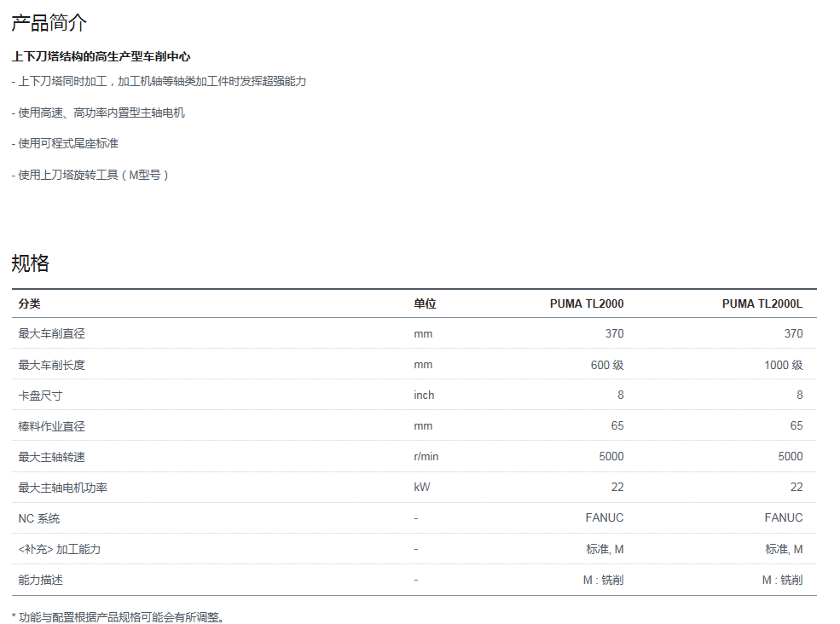This screenshot has width=840, height=624.
Task: Click the 能力描述 row label
Action: point(40,580)
